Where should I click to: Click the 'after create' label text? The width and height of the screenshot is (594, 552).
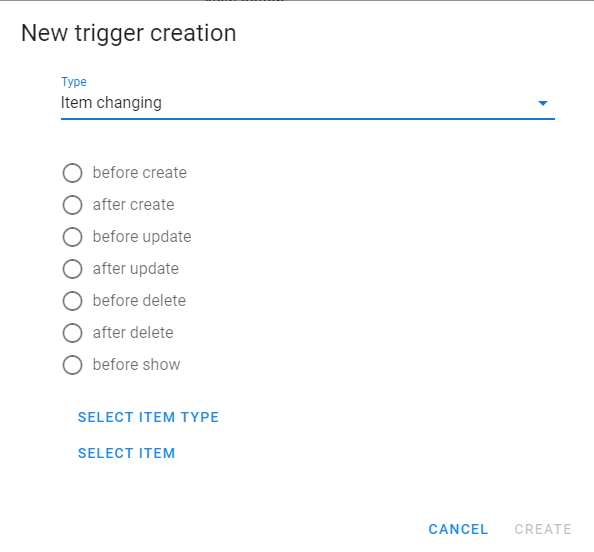click(133, 205)
